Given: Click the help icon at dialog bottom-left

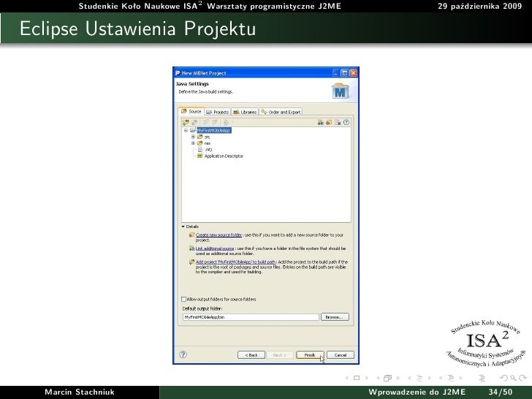Looking at the screenshot, I should [183, 354].
